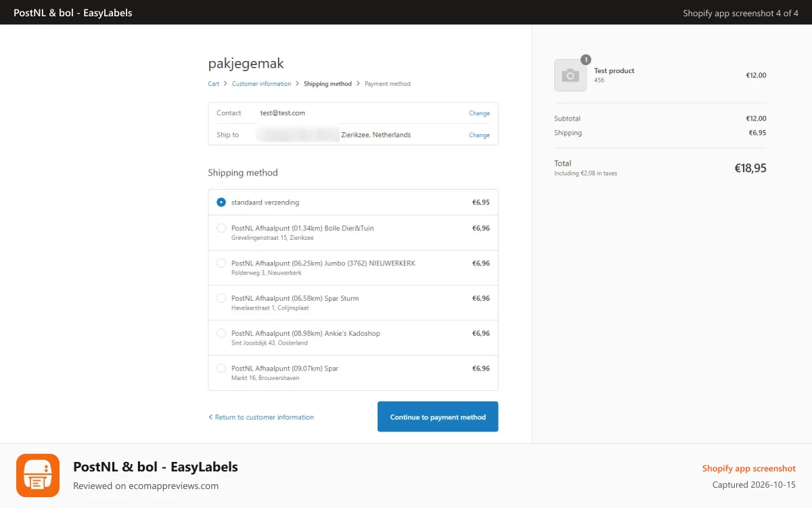The image size is (812, 508).
Task: Click the Payment method breadcrumb step
Action: 388,84
